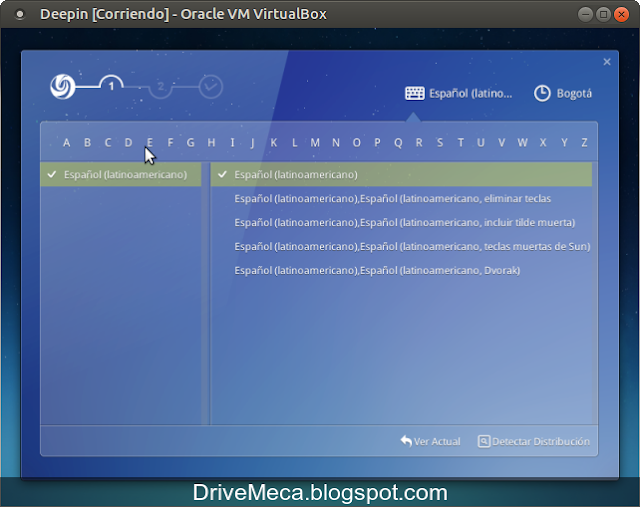Click Detectar Distribución button
This screenshot has height=507, width=640.
534,441
